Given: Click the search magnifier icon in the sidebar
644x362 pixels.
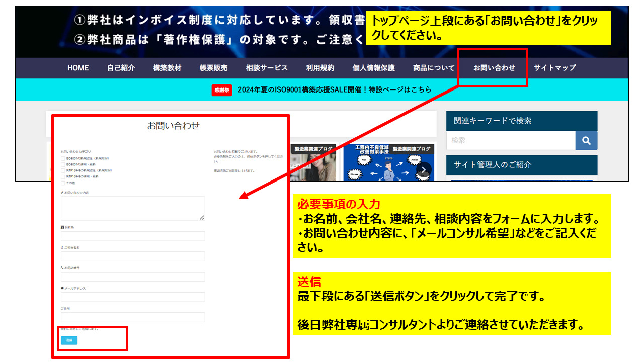Looking at the screenshot, I should (586, 140).
